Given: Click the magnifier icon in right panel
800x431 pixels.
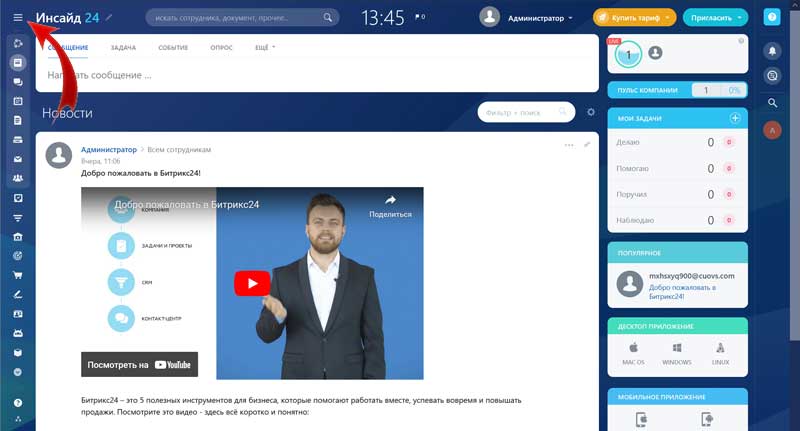Looking at the screenshot, I should click(772, 103).
